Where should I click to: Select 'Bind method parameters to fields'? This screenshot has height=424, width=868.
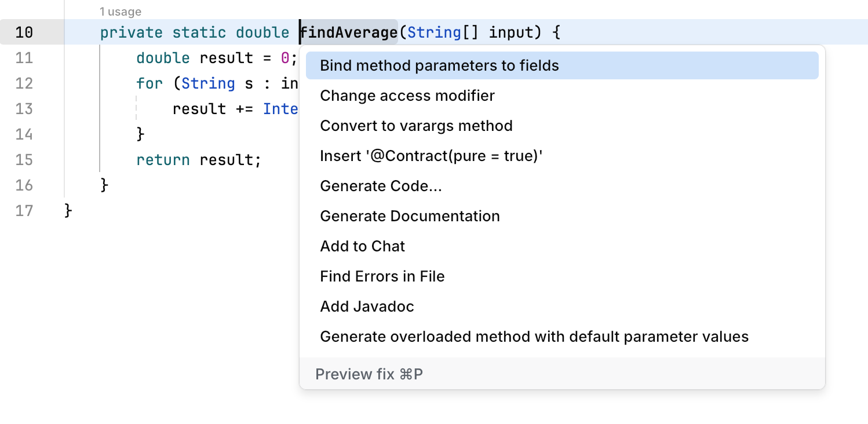pyautogui.click(x=438, y=65)
